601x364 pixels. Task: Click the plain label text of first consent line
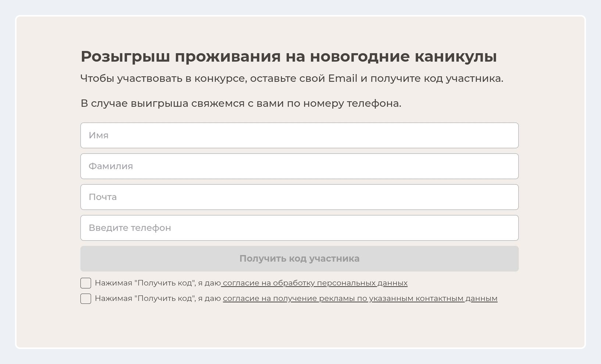pos(158,283)
